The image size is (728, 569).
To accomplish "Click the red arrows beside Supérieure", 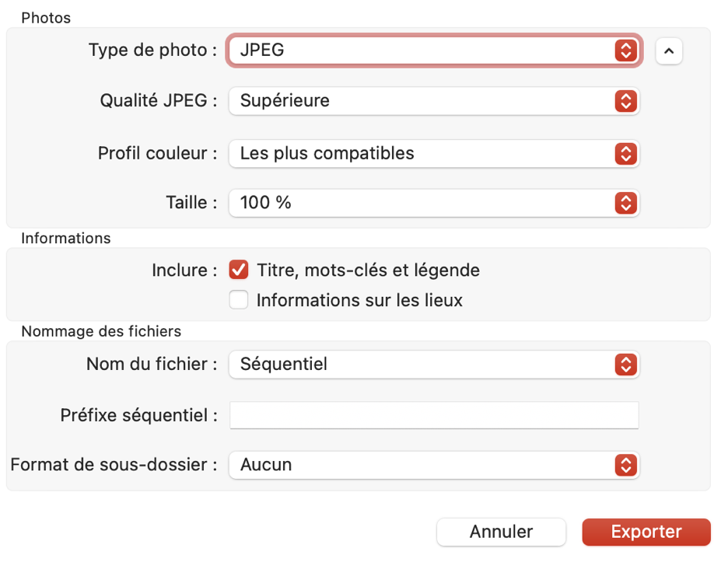I will 625,101.
